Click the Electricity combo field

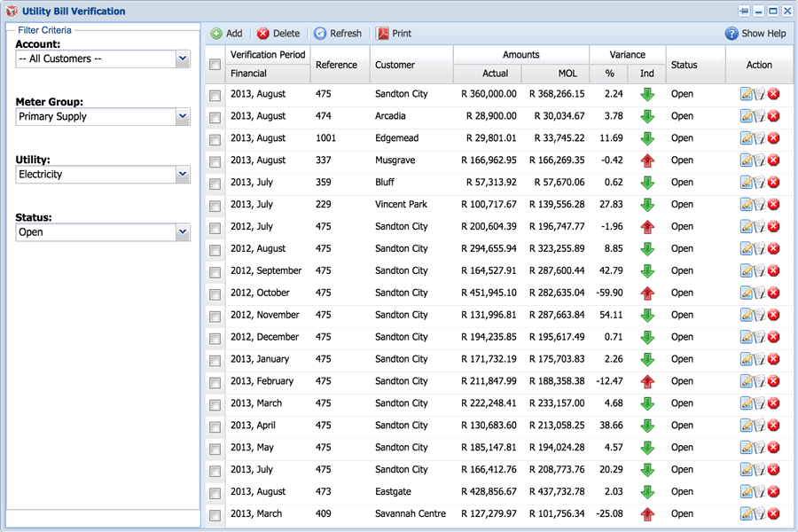pos(96,174)
